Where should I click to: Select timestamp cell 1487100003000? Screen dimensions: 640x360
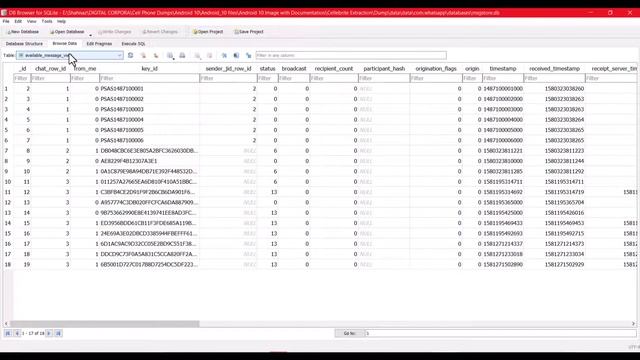point(503,109)
